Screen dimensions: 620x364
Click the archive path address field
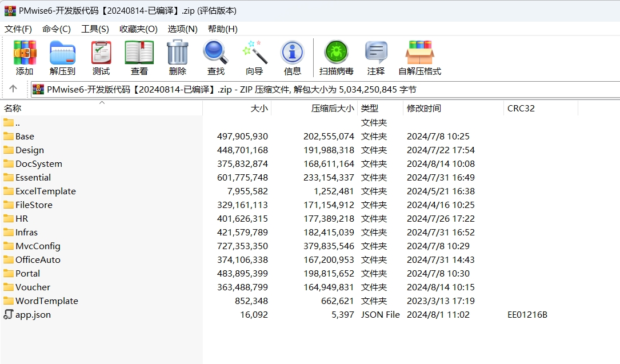coord(325,89)
